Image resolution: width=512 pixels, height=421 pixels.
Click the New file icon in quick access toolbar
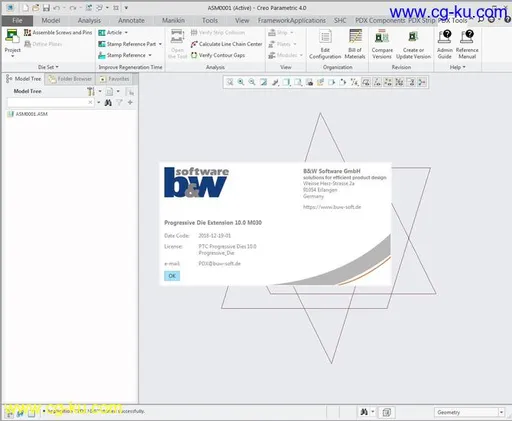pyautogui.click(x=25, y=8)
